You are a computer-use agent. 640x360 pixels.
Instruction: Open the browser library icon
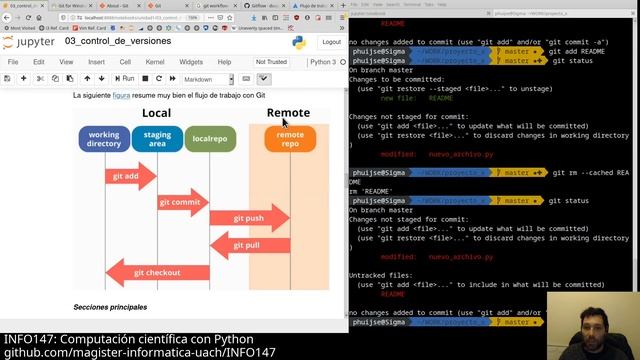tap(264, 18)
